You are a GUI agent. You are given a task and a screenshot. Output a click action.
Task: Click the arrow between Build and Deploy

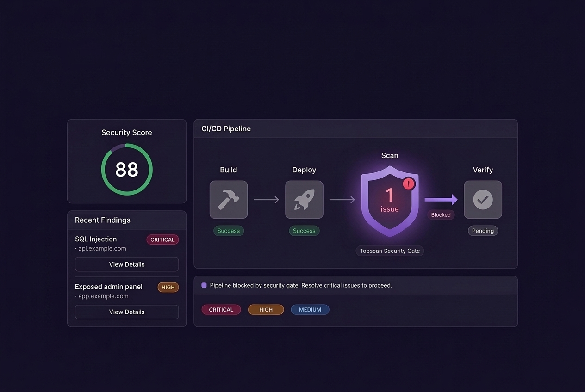pos(266,200)
